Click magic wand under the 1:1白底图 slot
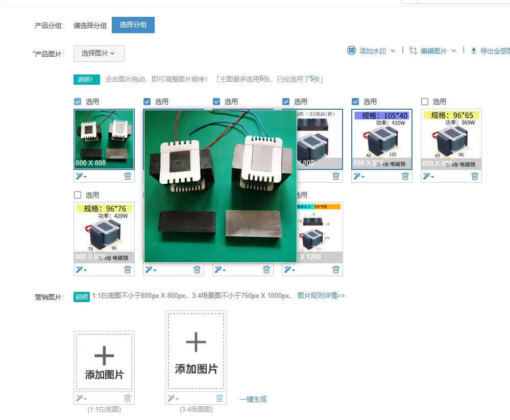 tap(81, 398)
